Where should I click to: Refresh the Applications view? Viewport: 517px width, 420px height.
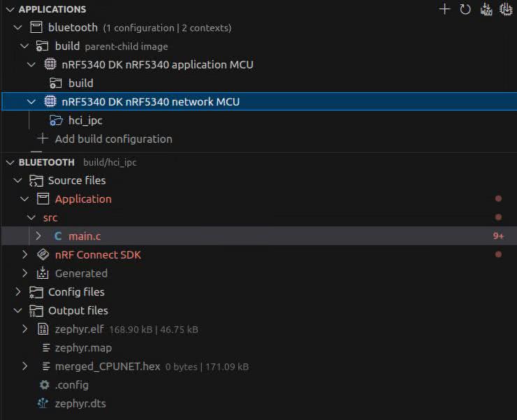tap(465, 9)
